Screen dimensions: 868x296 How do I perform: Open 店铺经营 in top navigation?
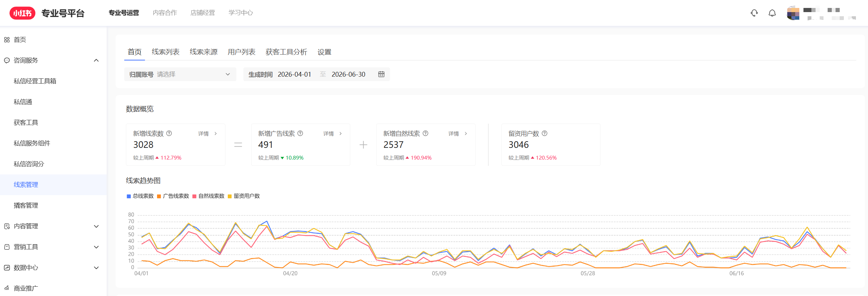203,13
